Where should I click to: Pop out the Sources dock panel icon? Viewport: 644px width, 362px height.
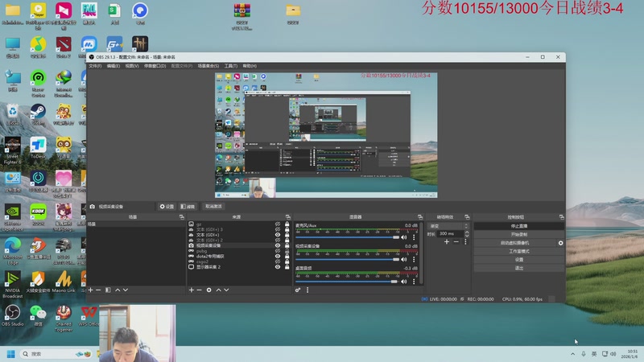(x=288, y=216)
